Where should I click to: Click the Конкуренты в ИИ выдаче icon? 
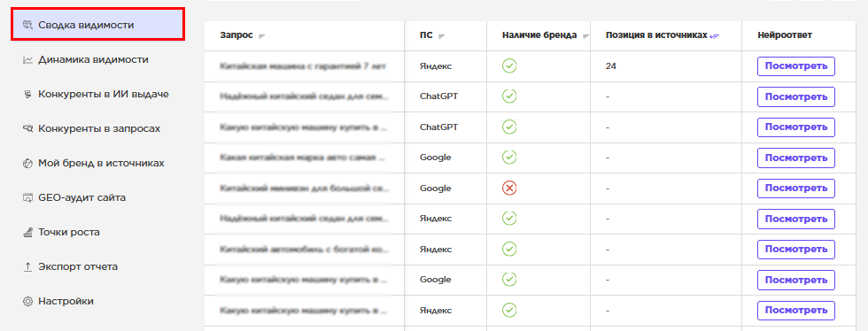point(27,94)
